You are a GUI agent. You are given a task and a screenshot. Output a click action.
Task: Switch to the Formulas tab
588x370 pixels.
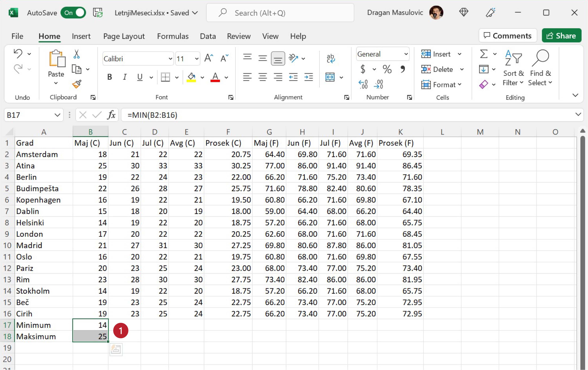click(x=173, y=36)
